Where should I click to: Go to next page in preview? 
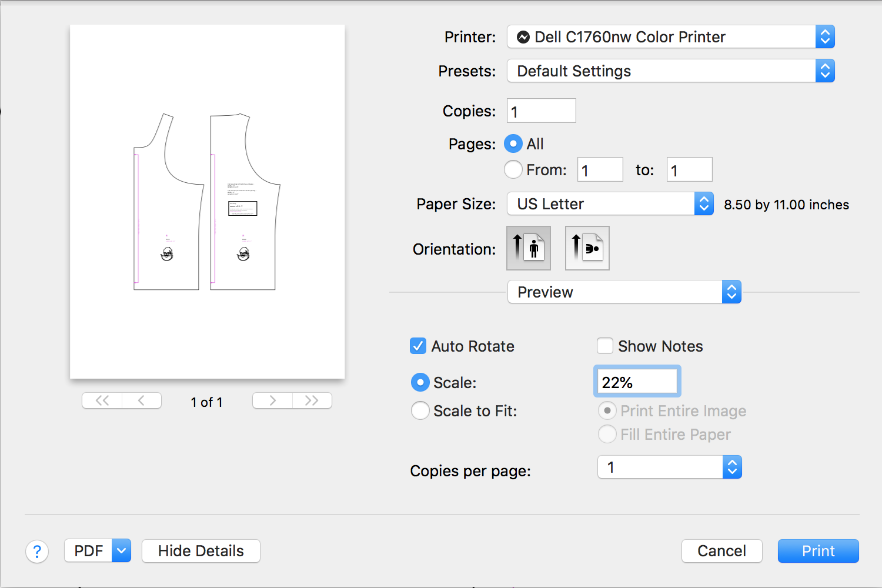272,400
